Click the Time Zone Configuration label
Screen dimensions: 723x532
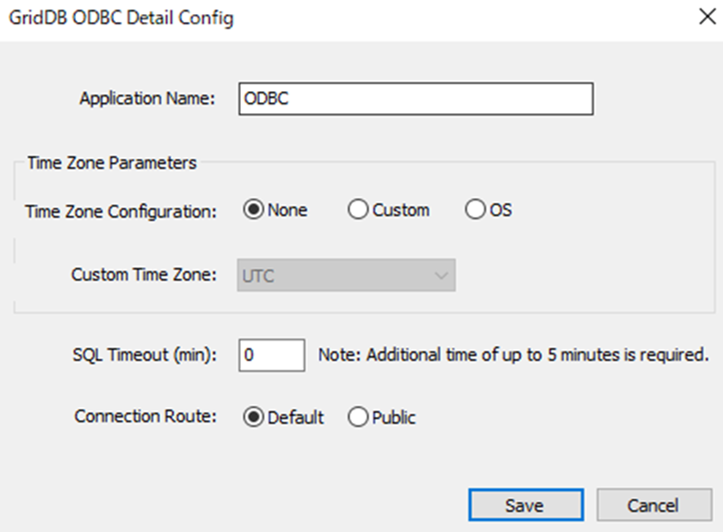(x=120, y=211)
